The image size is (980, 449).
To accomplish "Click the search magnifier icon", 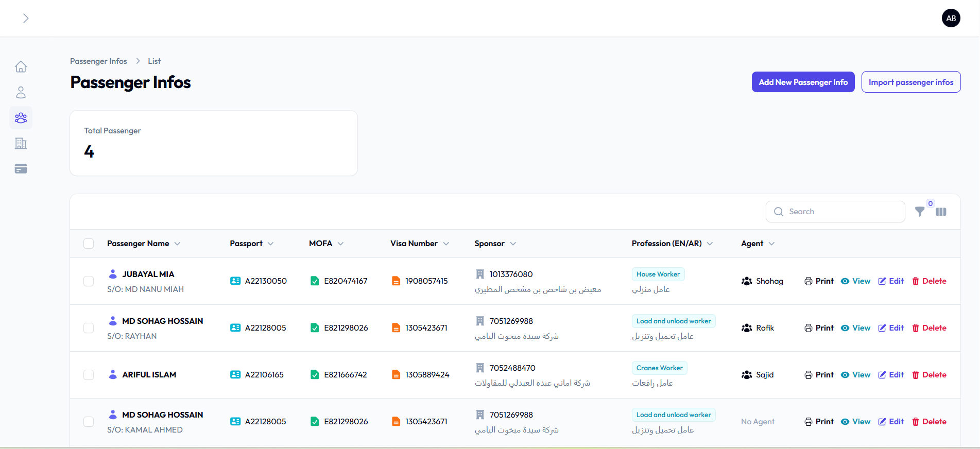I will tap(779, 212).
